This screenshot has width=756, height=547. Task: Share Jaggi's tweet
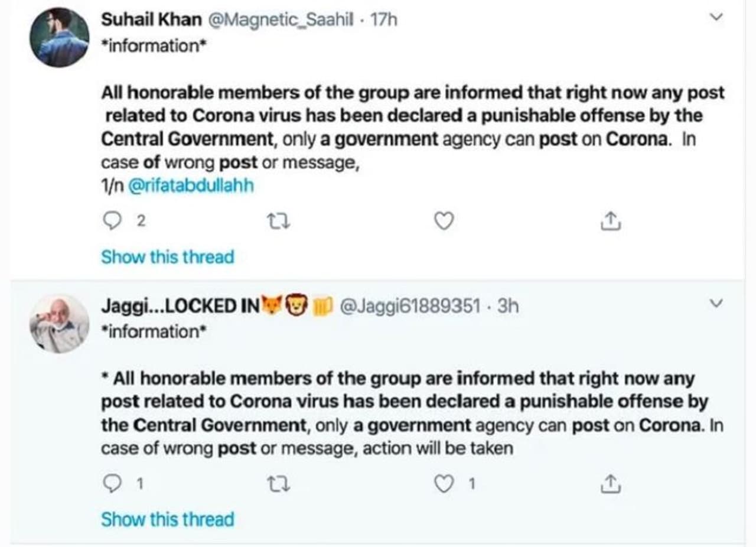click(x=611, y=484)
